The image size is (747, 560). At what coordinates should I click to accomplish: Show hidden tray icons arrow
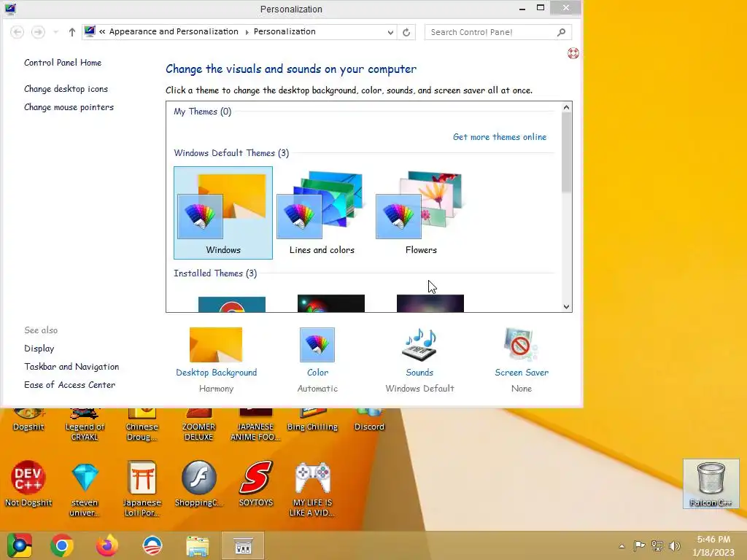[x=622, y=546]
